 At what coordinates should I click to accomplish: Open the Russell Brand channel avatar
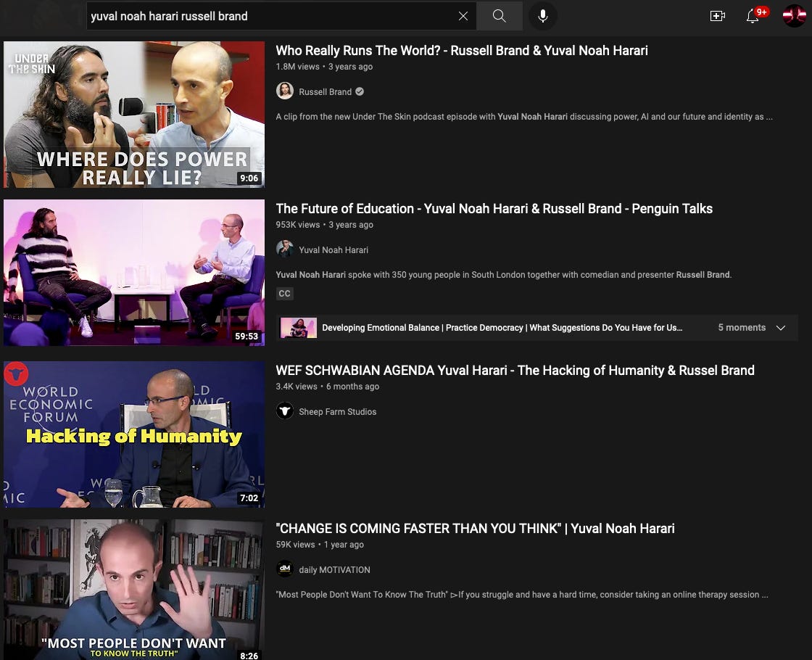[285, 91]
